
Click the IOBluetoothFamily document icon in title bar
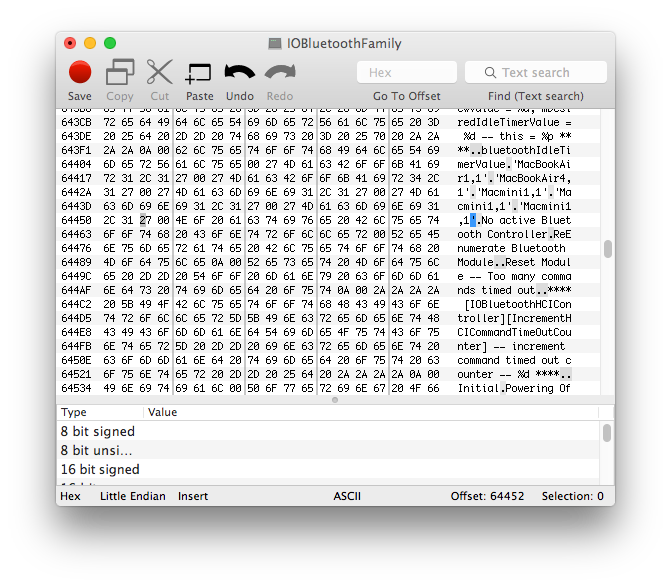tap(275, 43)
